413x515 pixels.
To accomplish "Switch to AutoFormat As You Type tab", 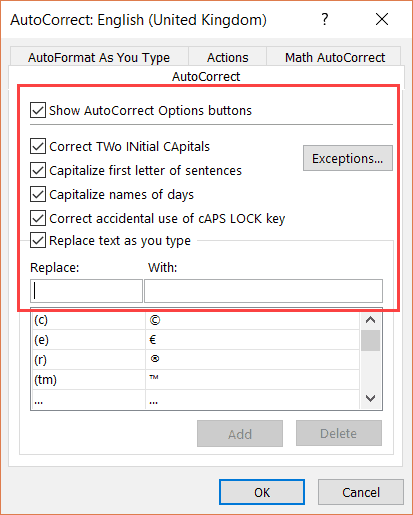I will click(x=99, y=57).
